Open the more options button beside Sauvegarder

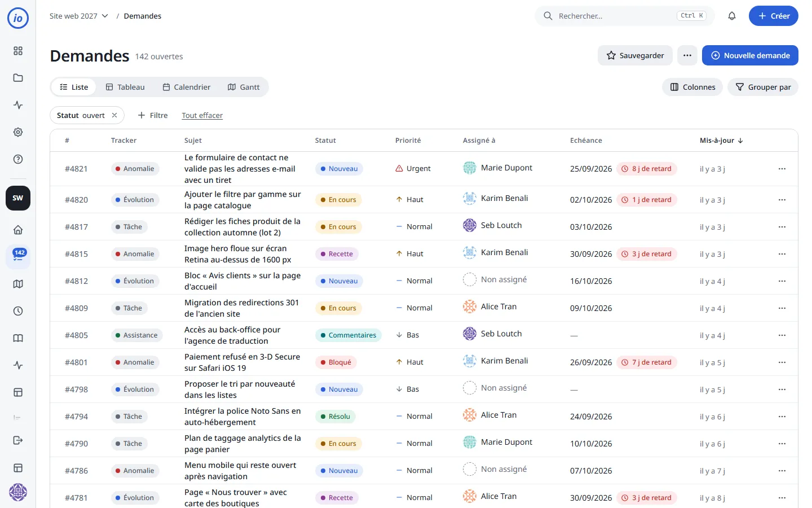coord(687,55)
